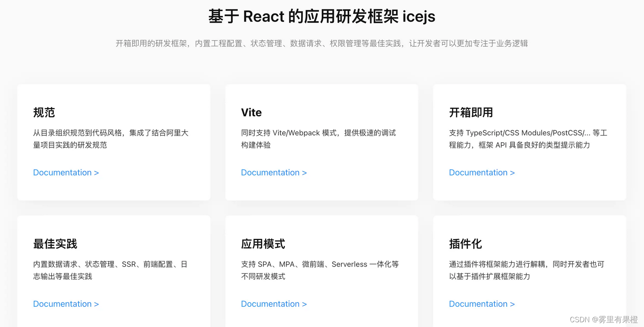Click description 通过插件将框架能力进行解耦

click(x=527, y=270)
